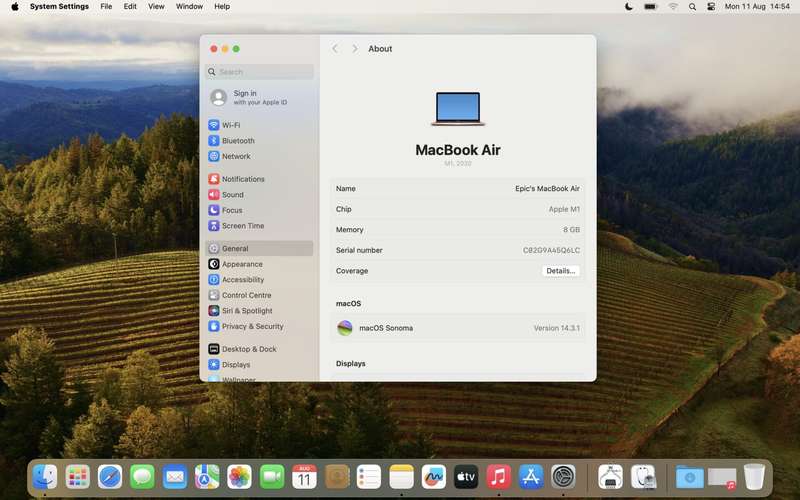Click the computer name Epic's MacBook Air

click(x=547, y=188)
